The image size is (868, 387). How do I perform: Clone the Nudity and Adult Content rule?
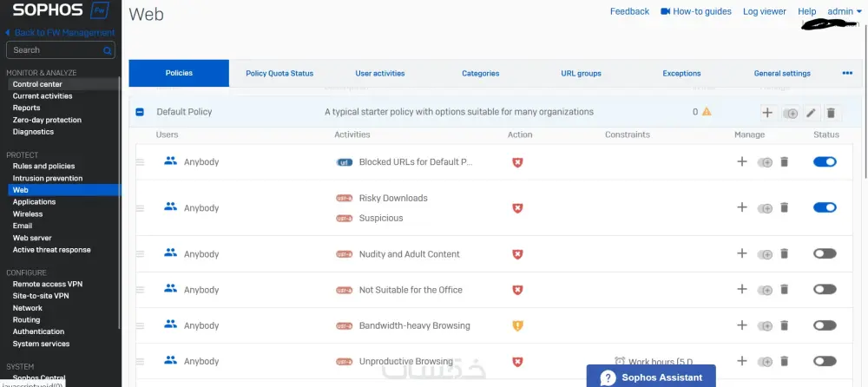click(x=765, y=254)
